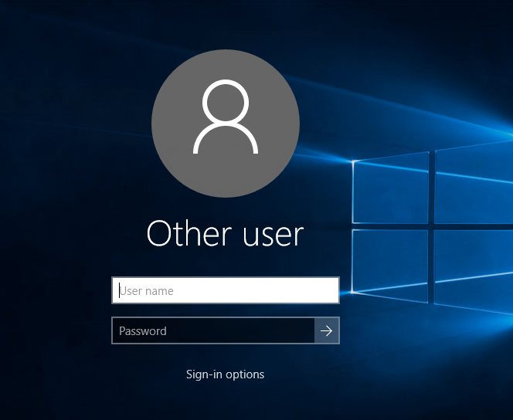513x420 pixels.
Task: Submit sign-in with the arrow button
Action: tap(327, 330)
